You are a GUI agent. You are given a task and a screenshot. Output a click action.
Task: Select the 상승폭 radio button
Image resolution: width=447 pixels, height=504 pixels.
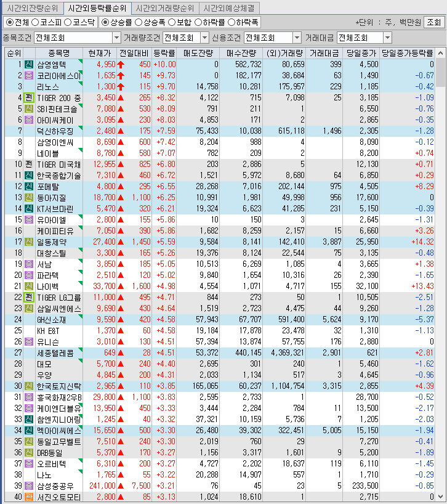[x=139, y=22]
